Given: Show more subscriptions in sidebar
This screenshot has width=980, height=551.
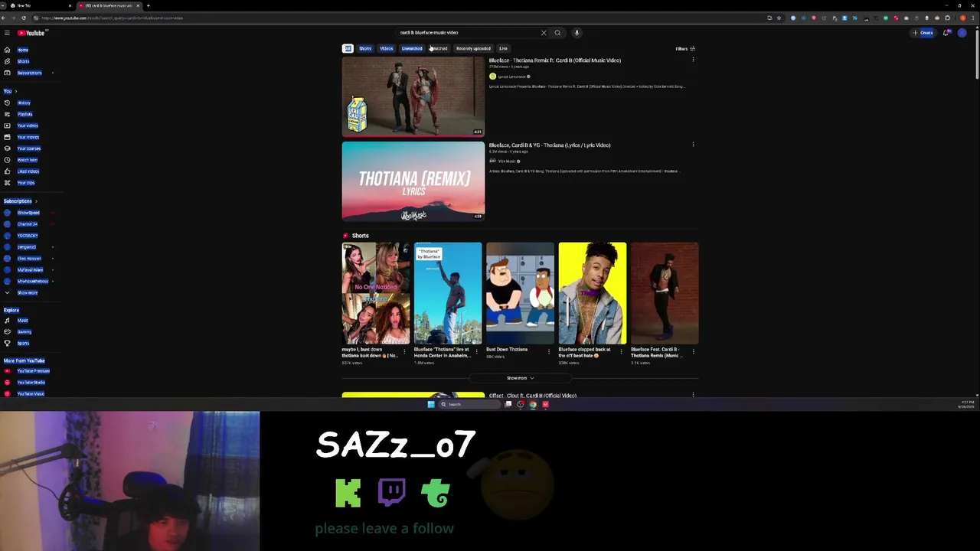Looking at the screenshot, I should click(x=27, y=293).
